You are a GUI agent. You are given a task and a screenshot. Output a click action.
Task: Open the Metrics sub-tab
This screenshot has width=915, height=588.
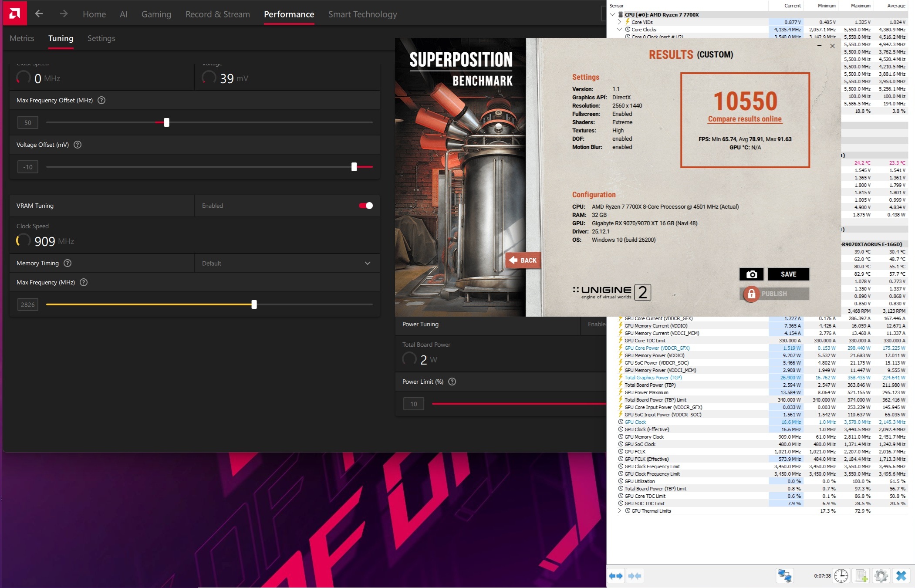[22, 38]
